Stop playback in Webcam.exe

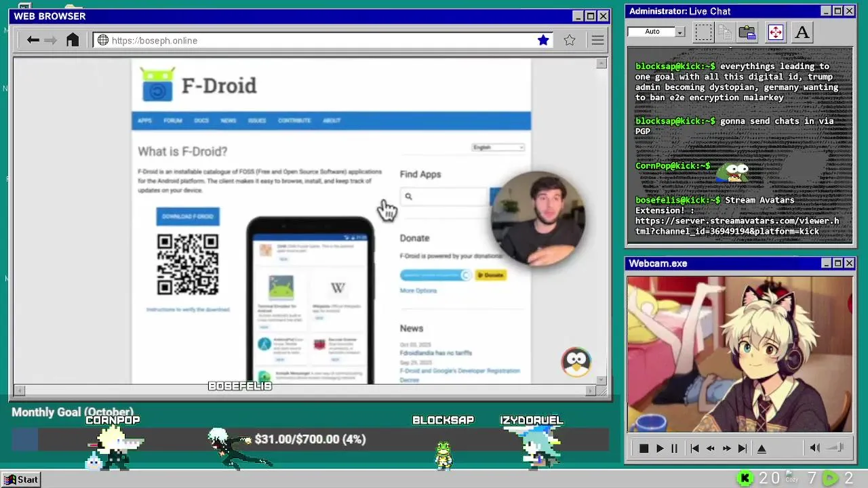click(x=644, y=448)
